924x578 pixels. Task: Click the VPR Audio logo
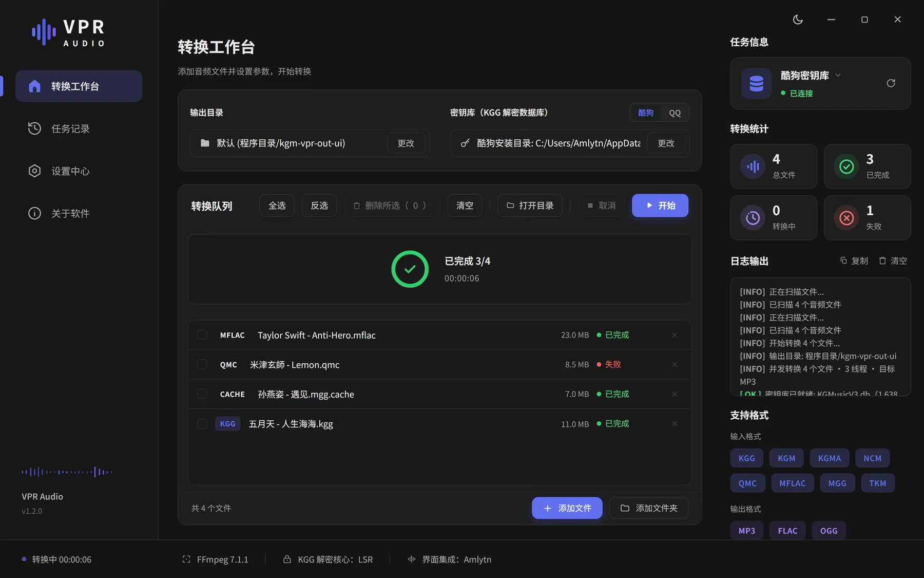tap(69, 32)
